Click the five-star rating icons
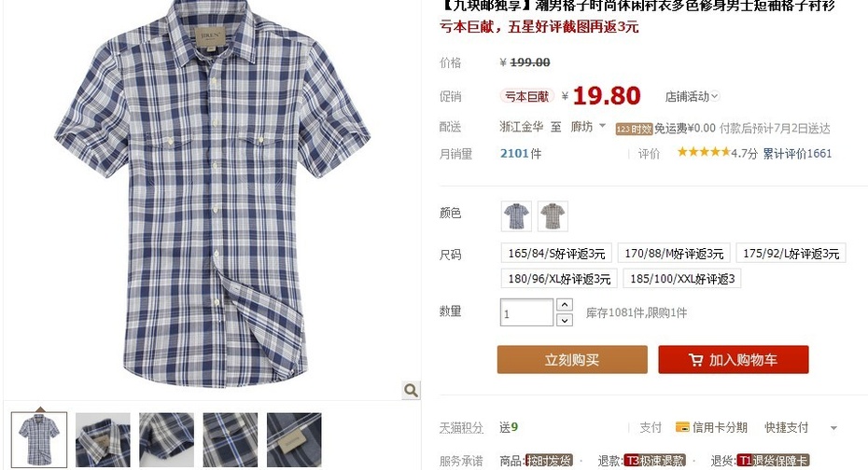 coord(704,152)
